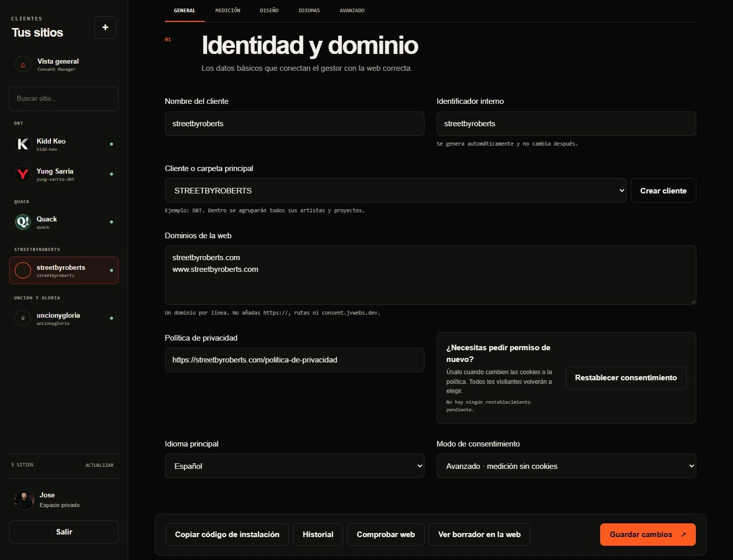This screenshot has width=733, height=560.
Task: Open Vista general Consent Manager
Action: pyautogui.click(x=64, y=65)
